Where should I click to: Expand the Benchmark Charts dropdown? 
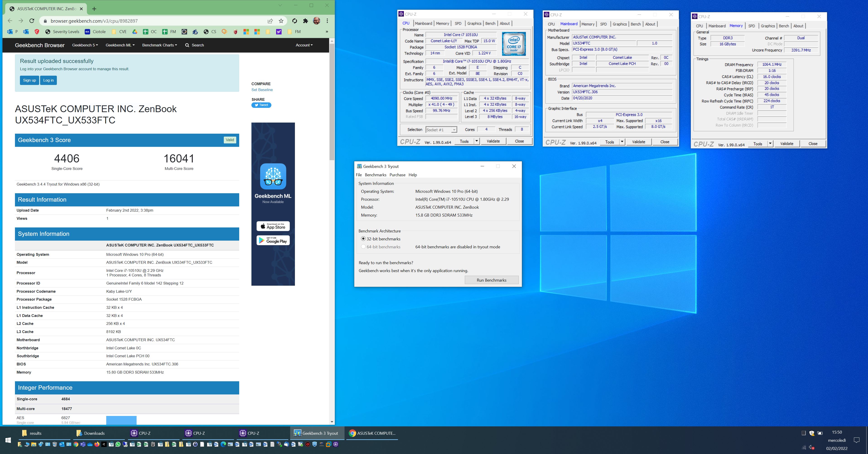(159, 45)
